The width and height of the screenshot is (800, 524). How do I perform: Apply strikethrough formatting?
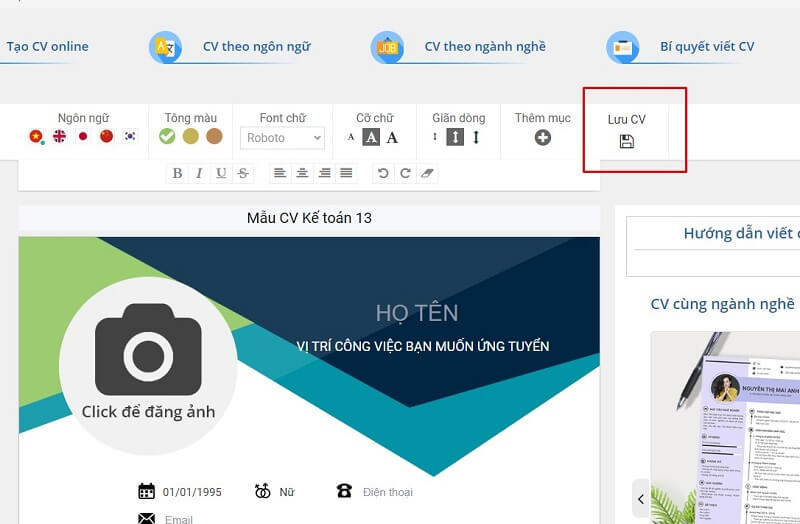click(243, 173)
